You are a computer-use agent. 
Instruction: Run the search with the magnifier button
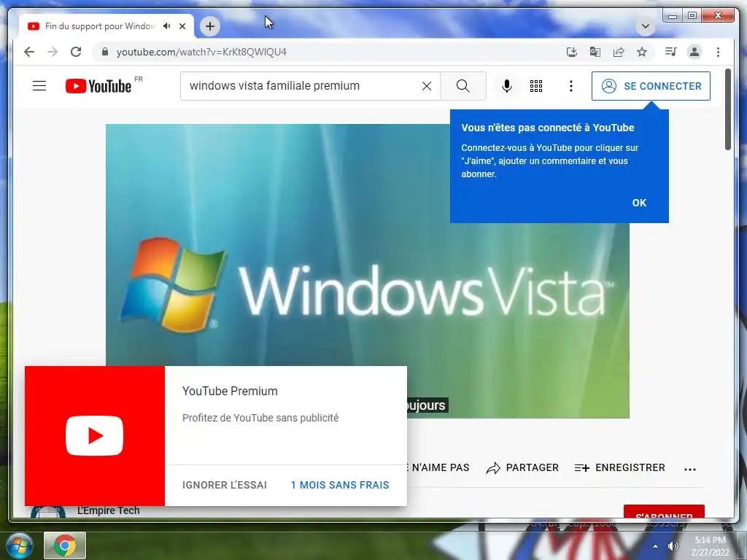463,86
